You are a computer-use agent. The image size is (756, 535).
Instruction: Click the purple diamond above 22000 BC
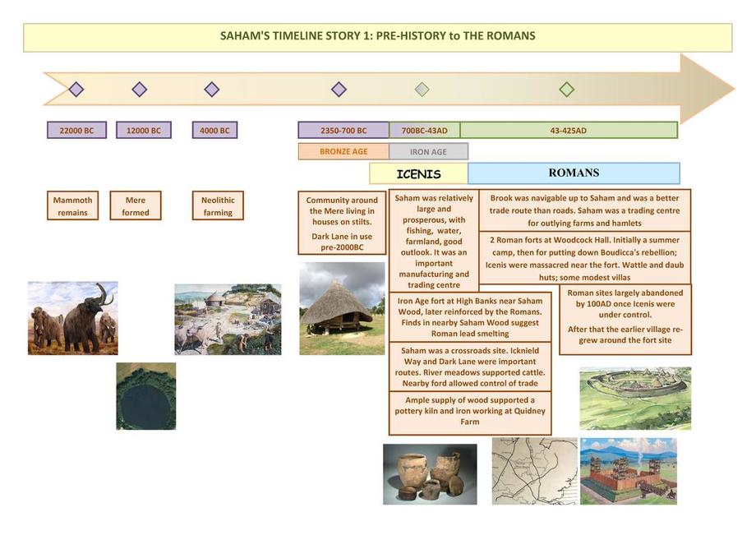(x=76, y=89)
